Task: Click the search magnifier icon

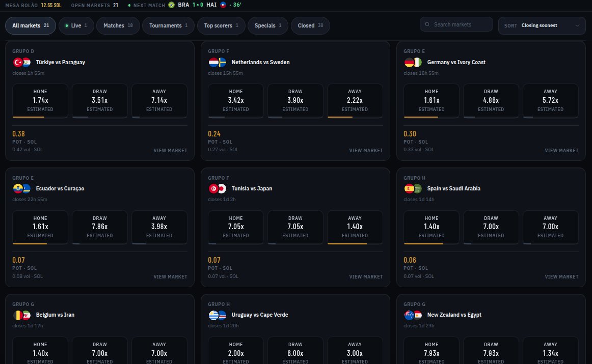Action: click(x=427, y=24)
